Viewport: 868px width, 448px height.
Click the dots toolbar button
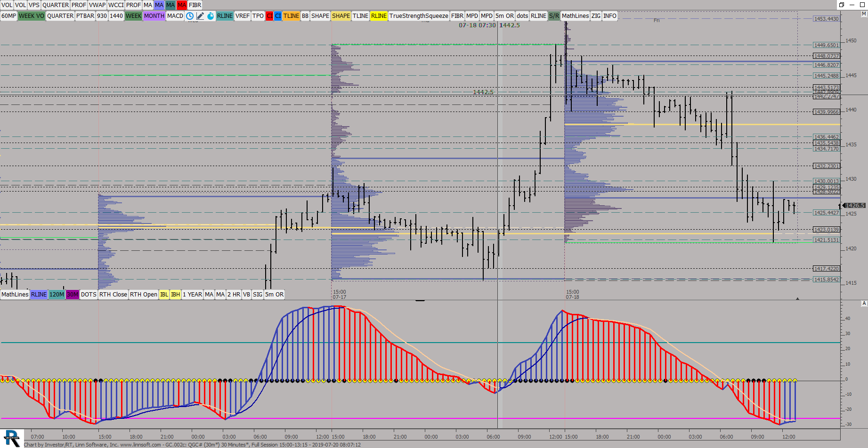[x=522, y=16]
